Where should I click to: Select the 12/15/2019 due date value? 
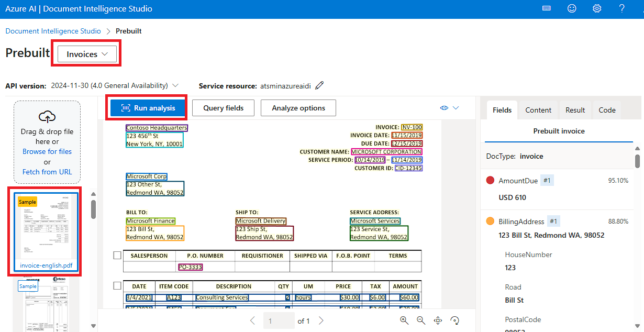point(406,143)
